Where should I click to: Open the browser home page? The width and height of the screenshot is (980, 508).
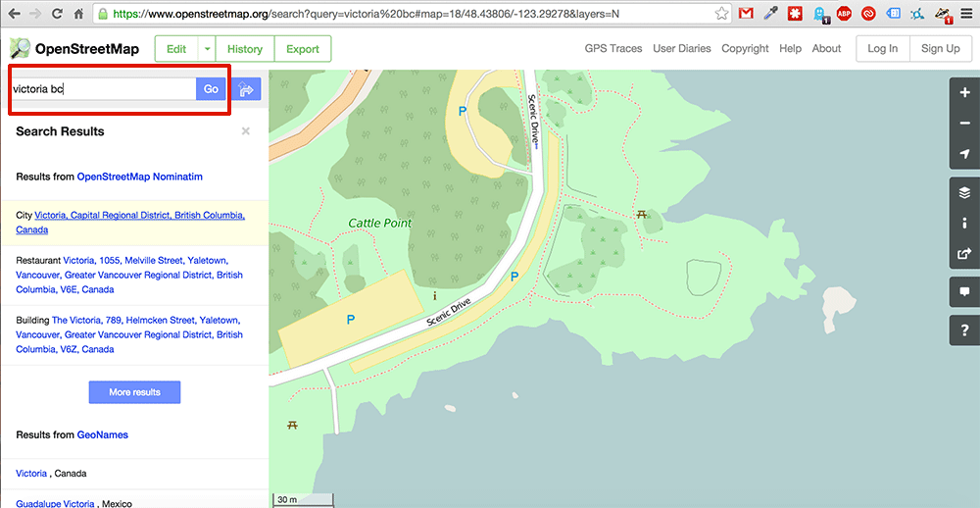pos(78,13)
